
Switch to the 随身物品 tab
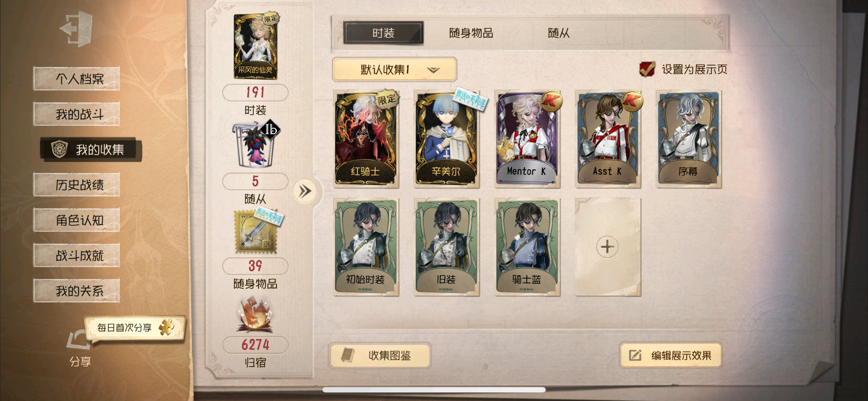point(471,33)
